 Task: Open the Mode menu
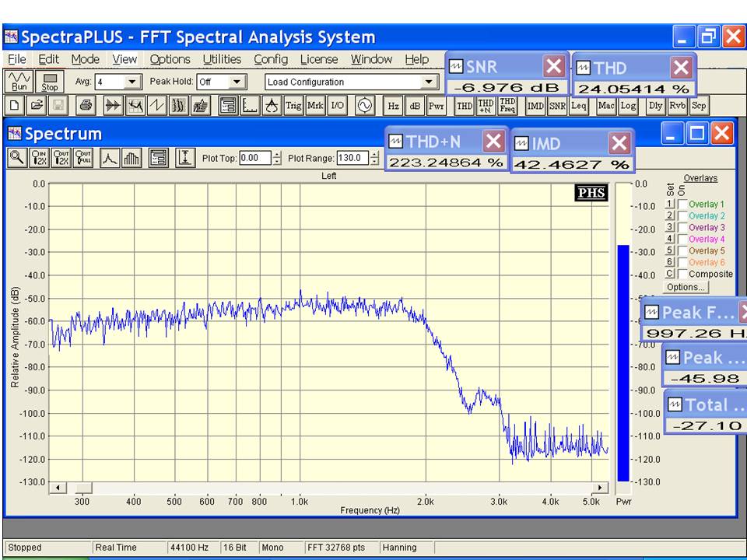(x=86, y=60)
